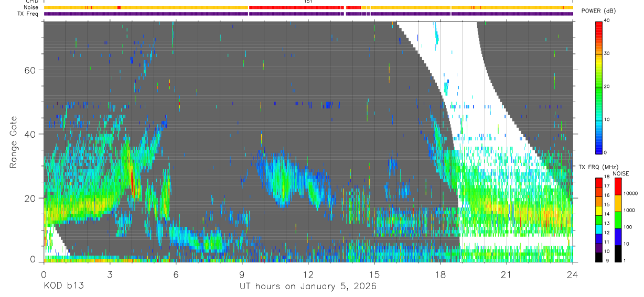644x297 pixels.
Task: Click the NOISE color scale bar
Action: pos(618,219)
